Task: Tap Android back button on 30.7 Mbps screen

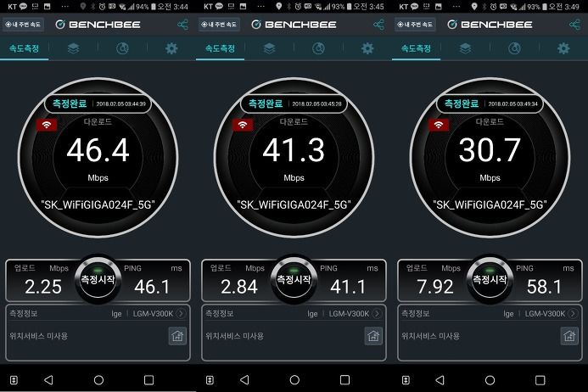Action: (x=440, y=380)
